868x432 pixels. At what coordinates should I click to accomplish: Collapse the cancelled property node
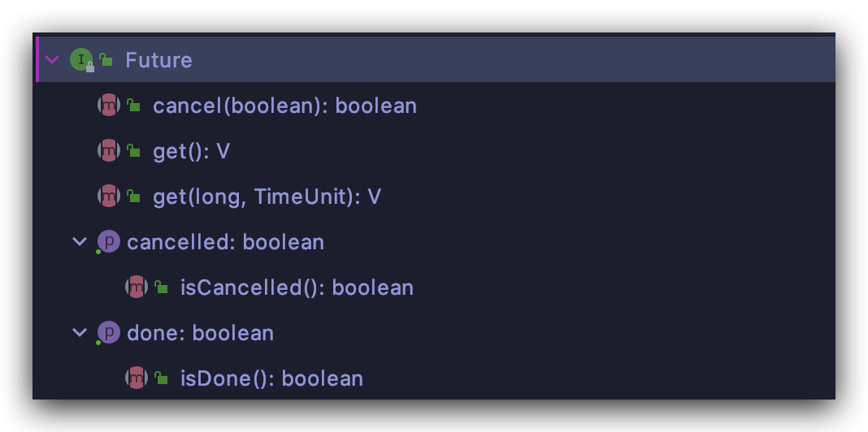[80, 242]
